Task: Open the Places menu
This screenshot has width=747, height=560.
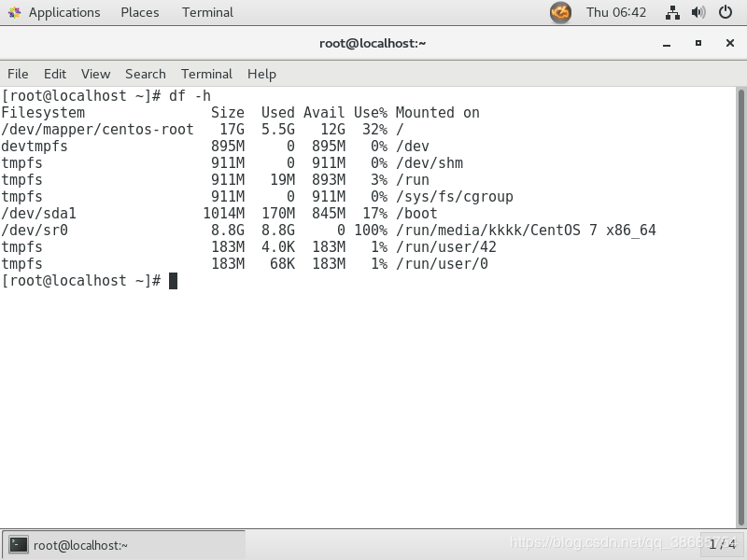Action: tap(139, 12)
